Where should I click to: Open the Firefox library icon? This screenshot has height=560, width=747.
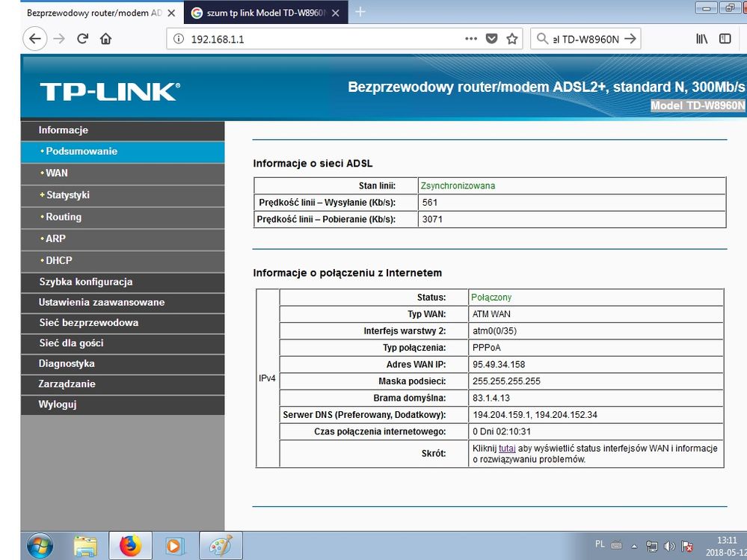coord(701,39)
